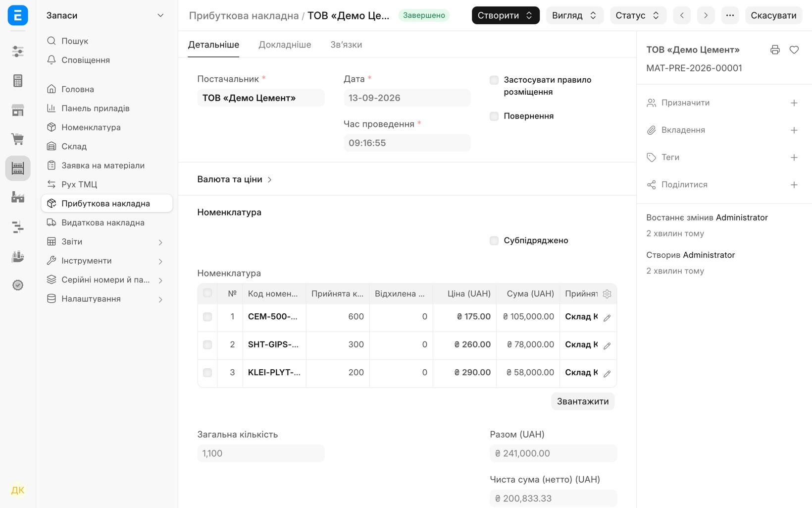Select all rows with header checkbox
Screen dimensions: 812x508
[x=207, y=293]
